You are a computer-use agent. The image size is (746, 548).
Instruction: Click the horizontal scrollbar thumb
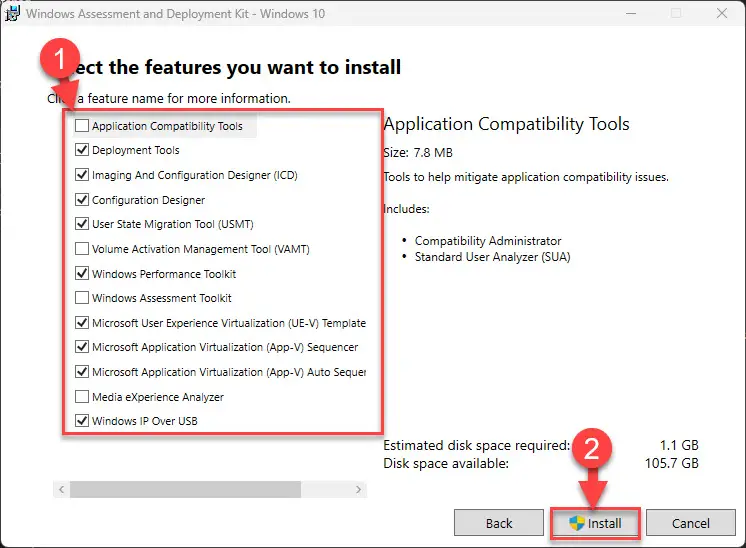[185, 489]
